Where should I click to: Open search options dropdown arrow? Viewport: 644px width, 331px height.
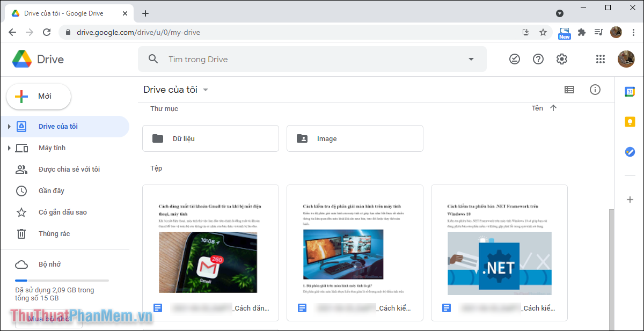[x=471, y=59]
